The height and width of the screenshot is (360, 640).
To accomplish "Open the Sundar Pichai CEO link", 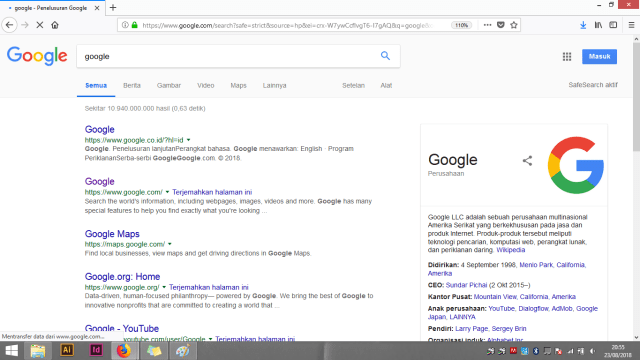I will (467, 285).
